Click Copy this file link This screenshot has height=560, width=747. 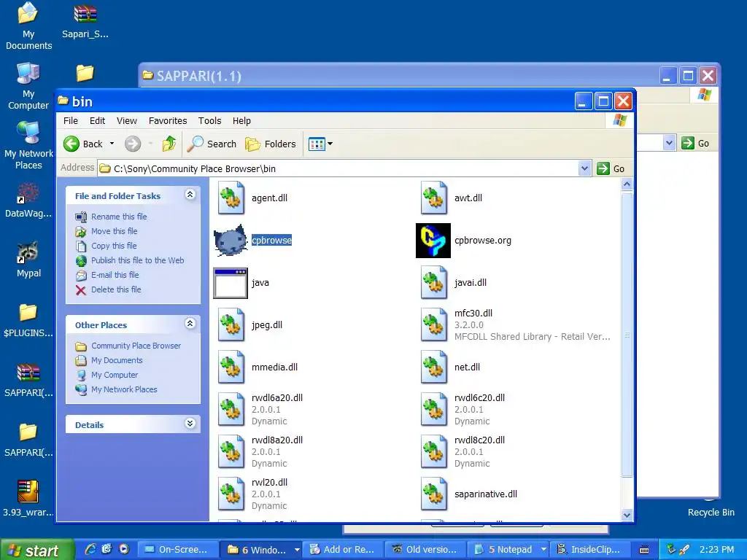point(114,246)
